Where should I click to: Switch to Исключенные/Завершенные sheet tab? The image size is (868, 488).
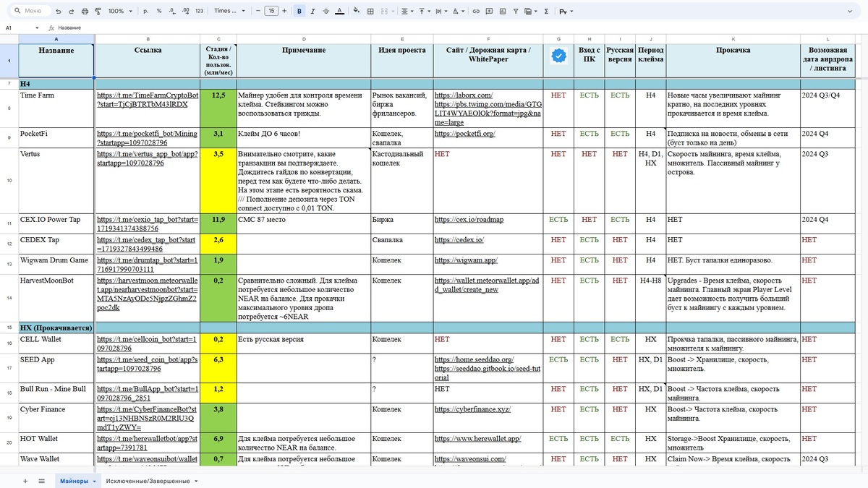click(x=148, y=480)
